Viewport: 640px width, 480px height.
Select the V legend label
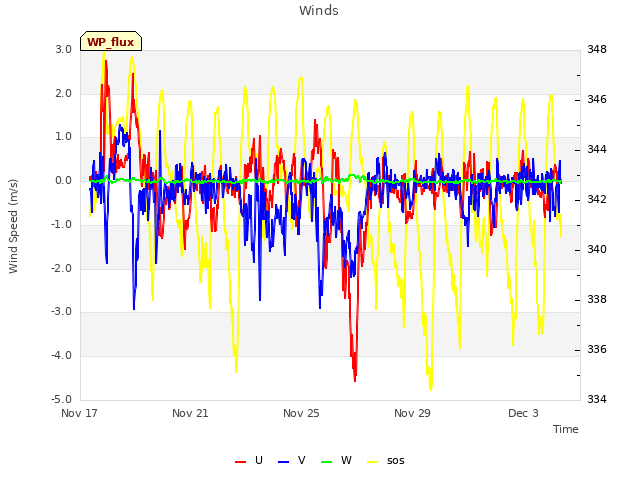(302, 460)
